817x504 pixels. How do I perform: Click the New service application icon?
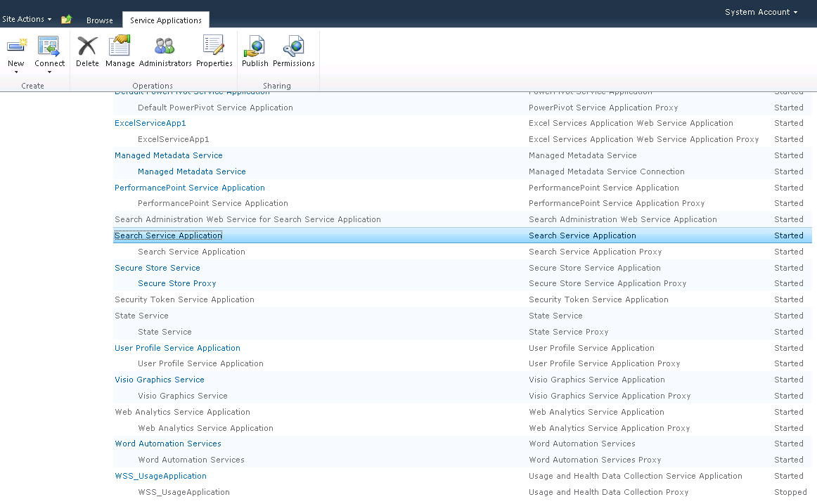coord(16,46)
